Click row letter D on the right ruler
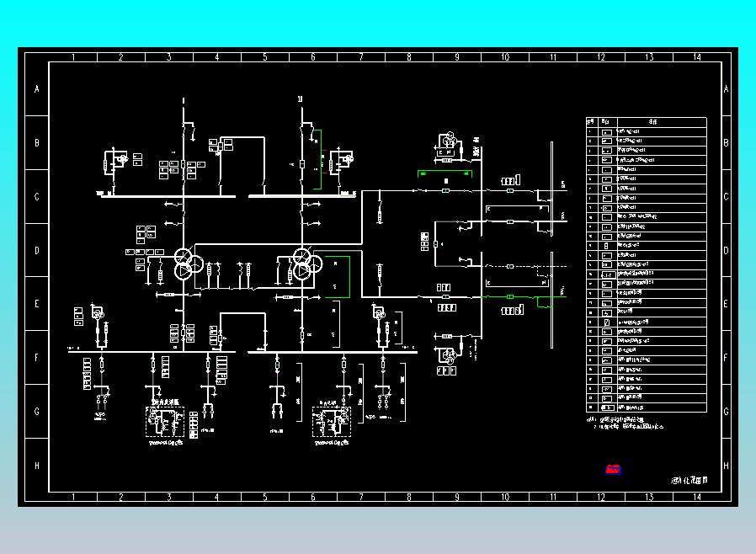756x554 pixels. tap(726, 251)
